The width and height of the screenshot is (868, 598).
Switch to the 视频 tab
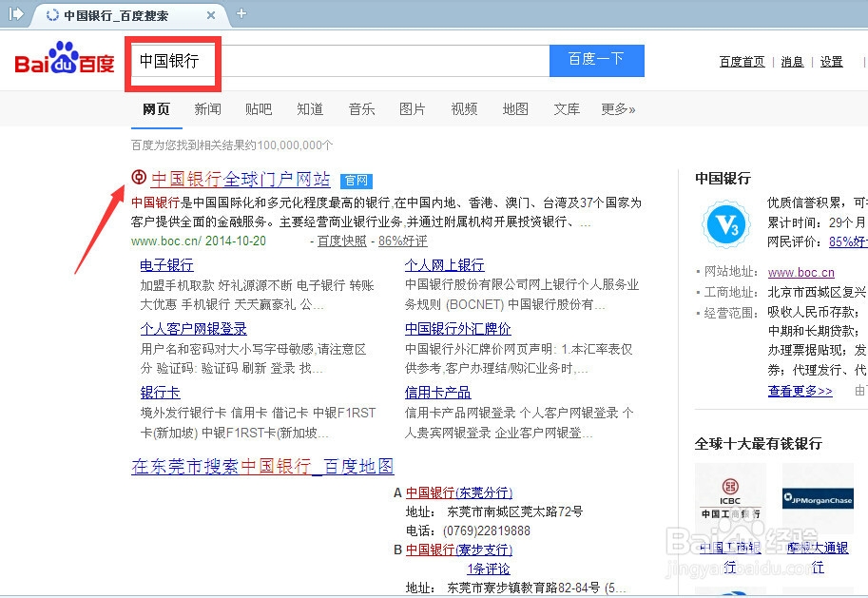[464, 109]
